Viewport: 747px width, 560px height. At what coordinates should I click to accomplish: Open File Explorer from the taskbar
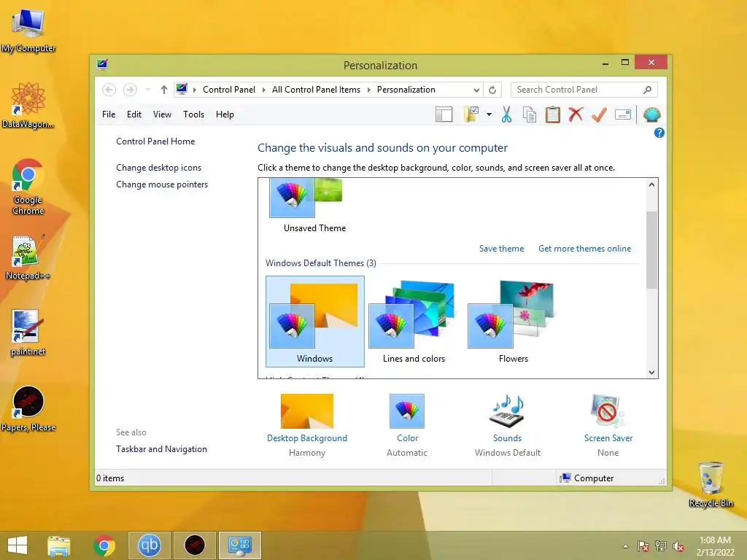pyautogui.click(x=59, y=545)
